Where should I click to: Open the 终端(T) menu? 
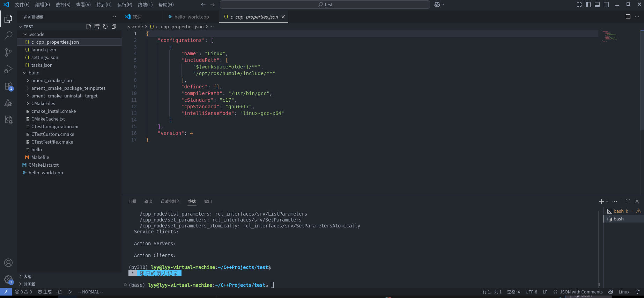click(145, 5)
